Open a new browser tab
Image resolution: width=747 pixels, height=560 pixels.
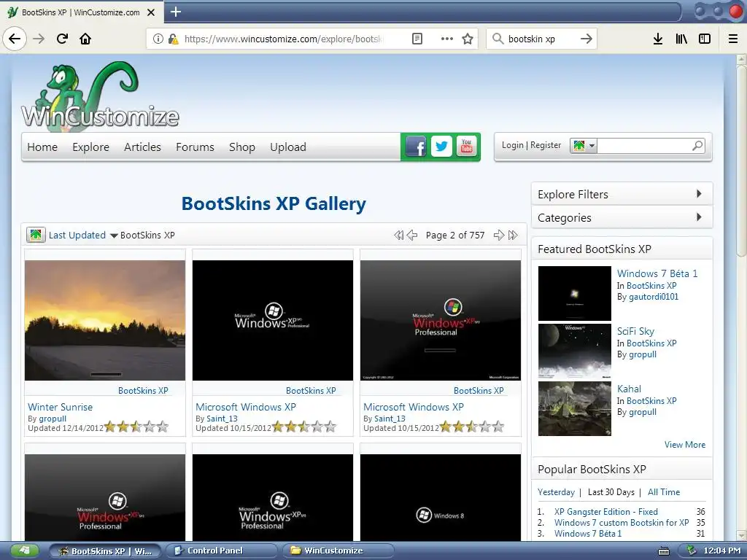coord(176,12)
